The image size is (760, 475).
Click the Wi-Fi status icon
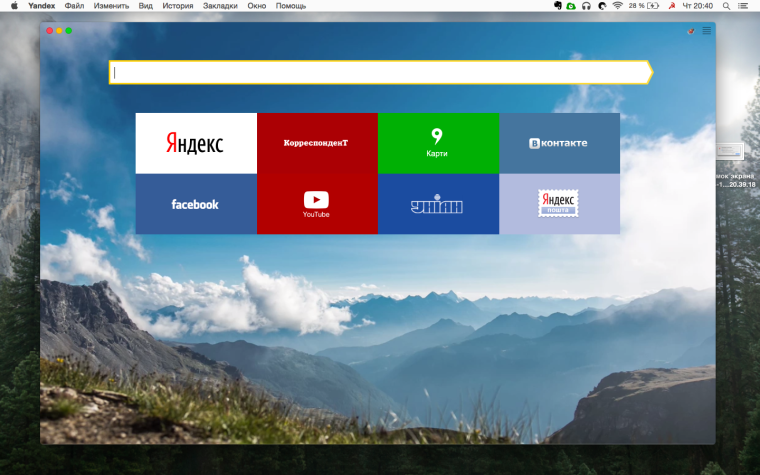(x=617, y=6)
